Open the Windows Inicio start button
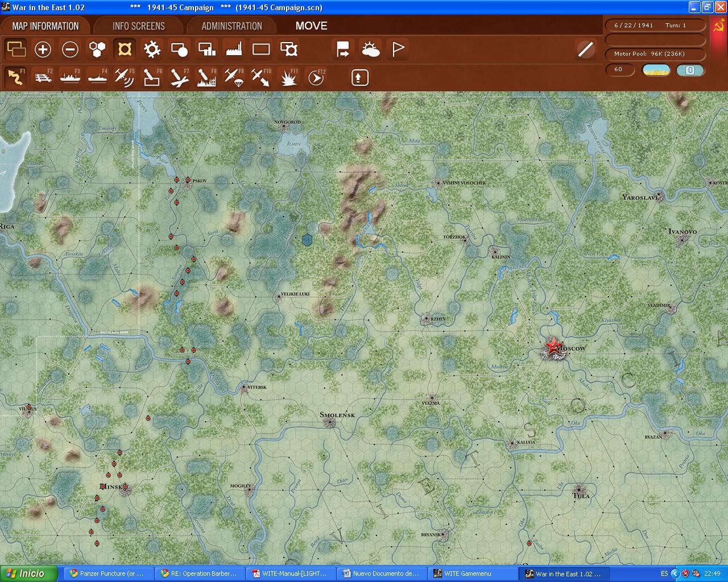 coord(29,573)
